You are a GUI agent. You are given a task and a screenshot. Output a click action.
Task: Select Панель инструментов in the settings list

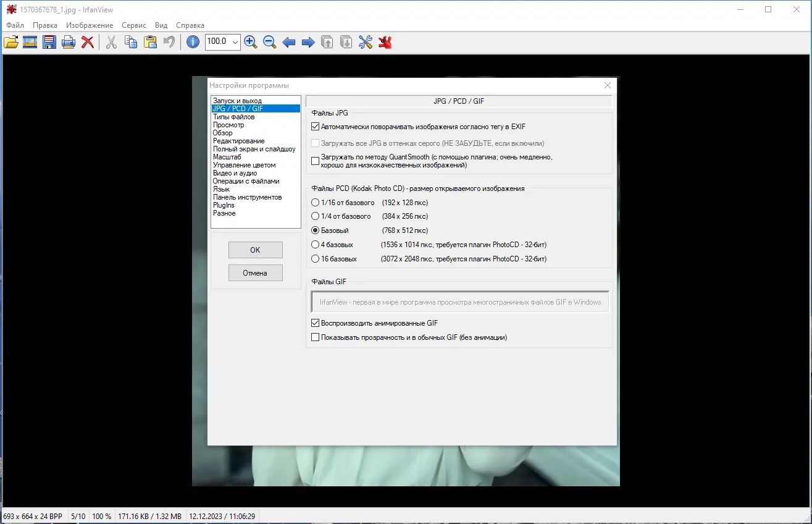click(x=256, y=197)
